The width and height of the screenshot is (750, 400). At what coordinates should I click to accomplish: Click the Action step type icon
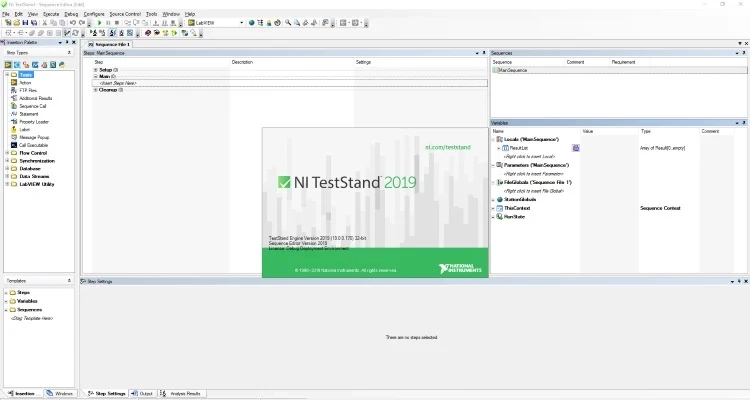pos(13,82)
